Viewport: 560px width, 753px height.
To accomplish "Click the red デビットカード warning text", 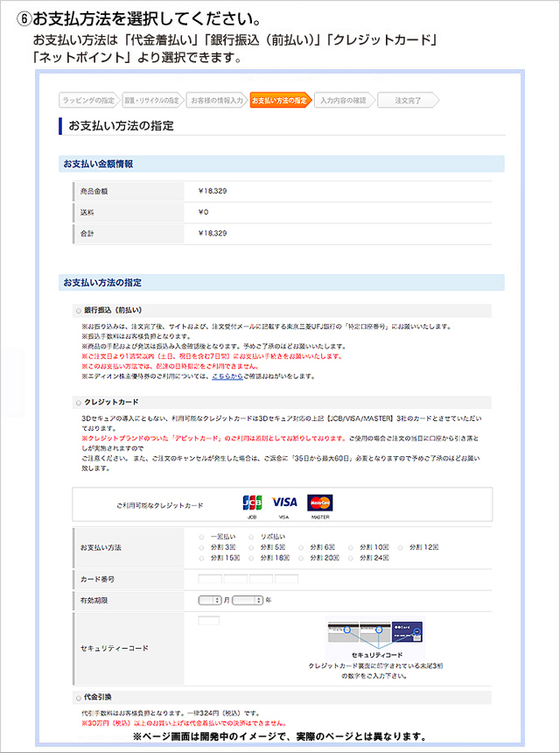I will tap(213, 439).
